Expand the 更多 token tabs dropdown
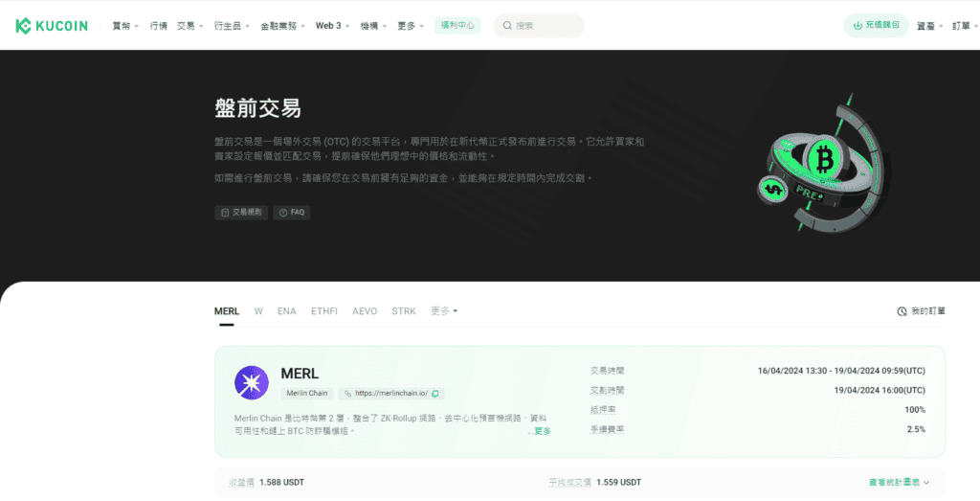Image resolution: width=980 pixels, height=501 pixels. (x=444, y=311)
